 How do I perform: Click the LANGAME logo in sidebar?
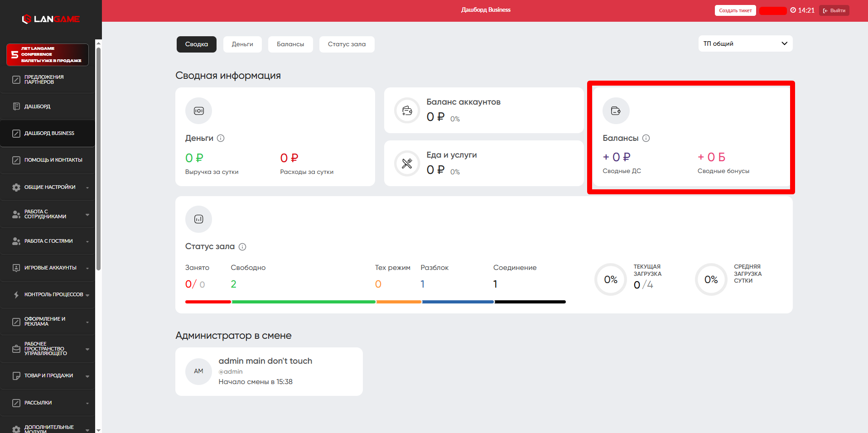pyautogui.click(x=51, y=19)
